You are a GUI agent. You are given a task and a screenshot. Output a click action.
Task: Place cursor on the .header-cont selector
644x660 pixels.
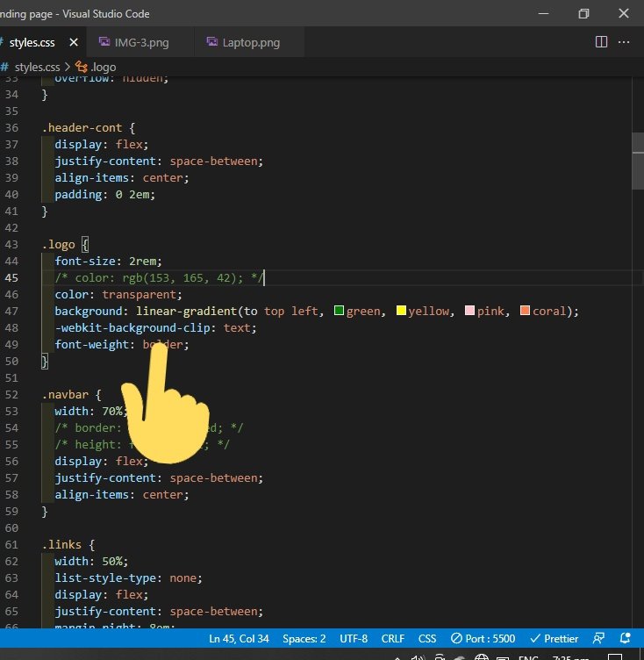(x=82, y=128)
